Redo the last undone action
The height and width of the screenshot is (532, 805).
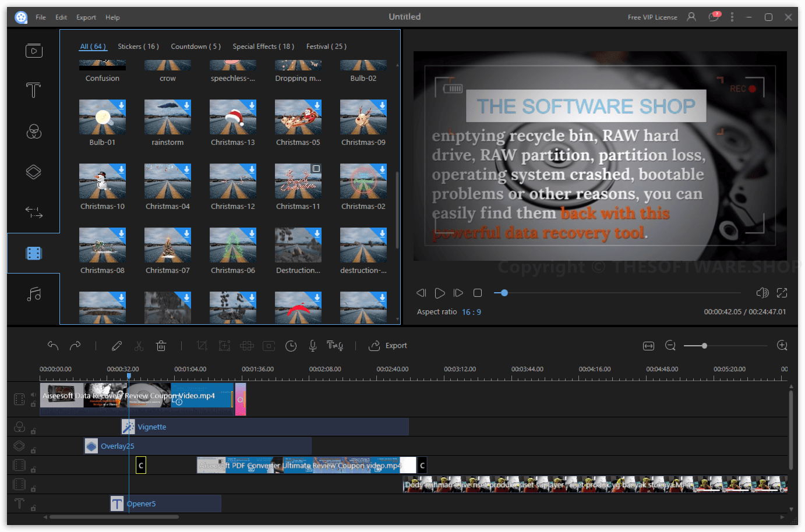(75, 346)
